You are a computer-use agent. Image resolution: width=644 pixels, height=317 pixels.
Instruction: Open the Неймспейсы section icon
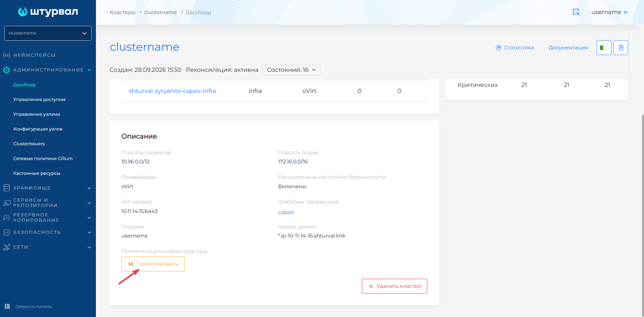pos(6,55)
